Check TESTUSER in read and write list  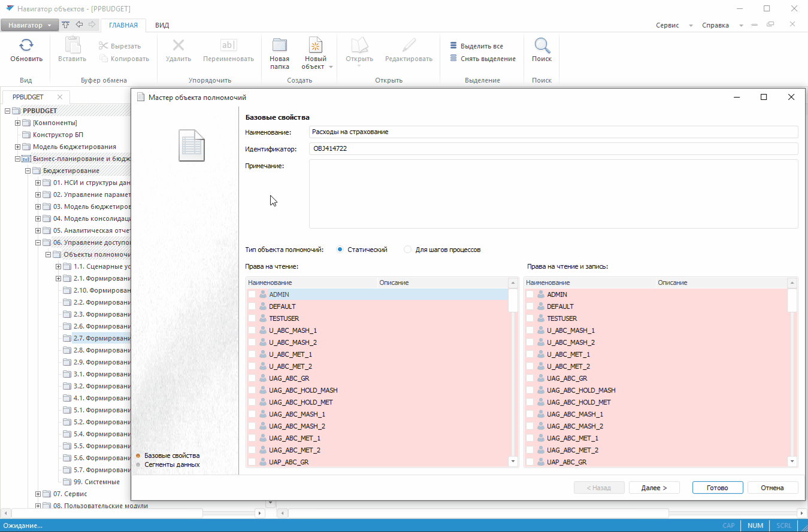coord(530,318)
